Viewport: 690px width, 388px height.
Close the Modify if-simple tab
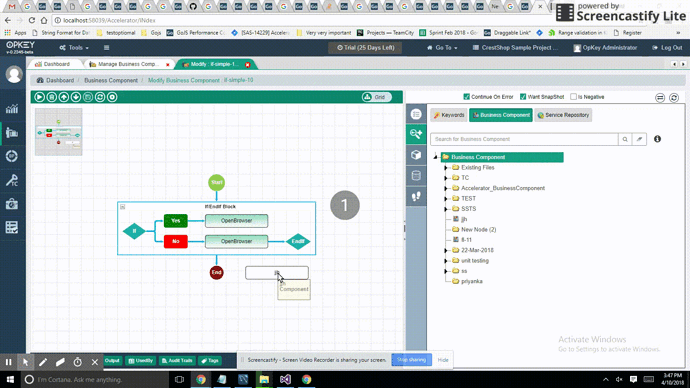248,65
